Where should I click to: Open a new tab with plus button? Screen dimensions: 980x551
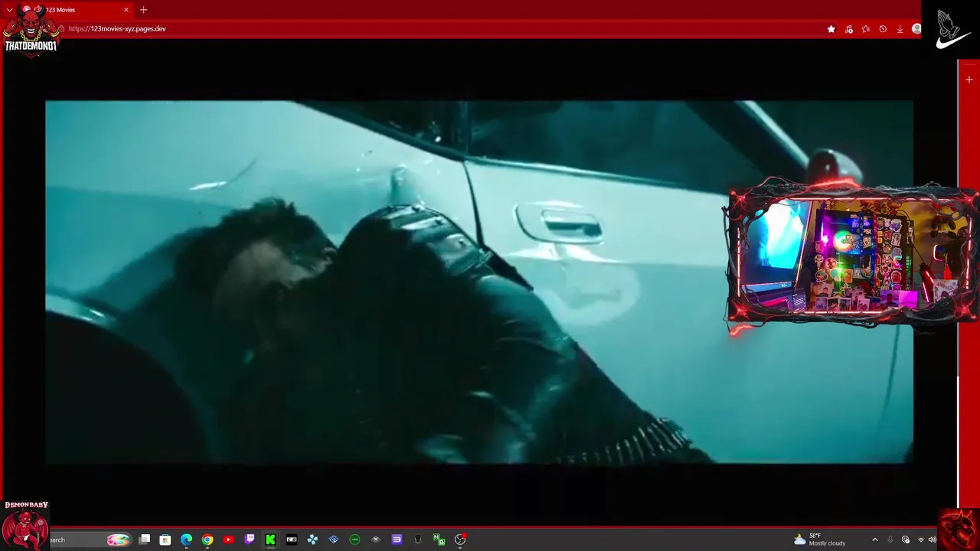point(143,10)
